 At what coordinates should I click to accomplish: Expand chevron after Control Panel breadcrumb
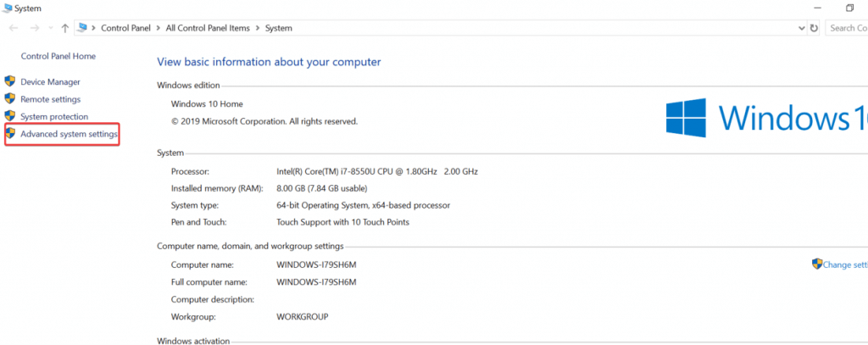click(x=158, y=28)
